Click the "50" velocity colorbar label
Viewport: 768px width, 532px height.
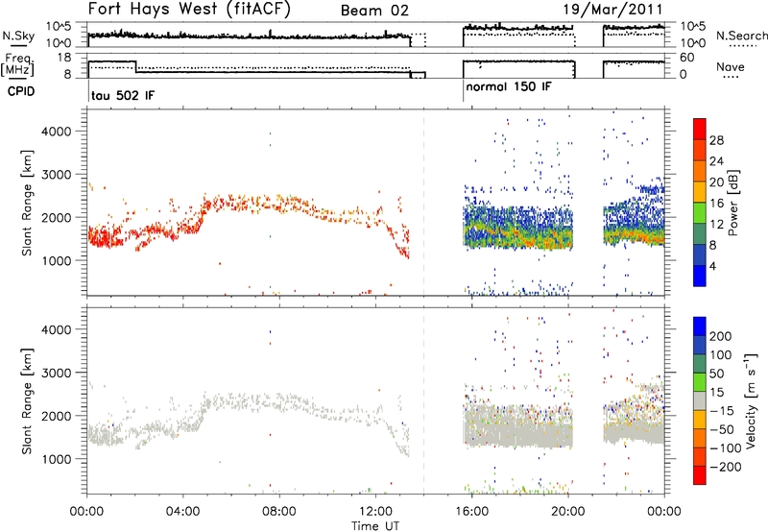717,374
